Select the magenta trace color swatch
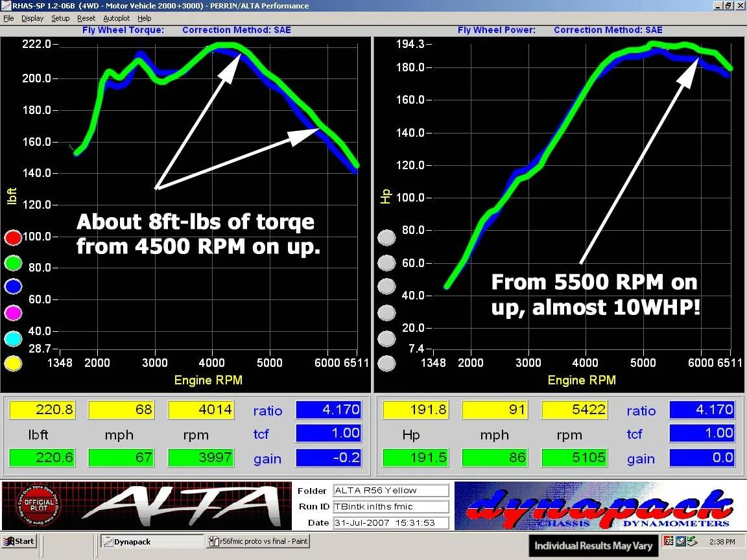This screenshot has height=560, width=747. (13, 312)
